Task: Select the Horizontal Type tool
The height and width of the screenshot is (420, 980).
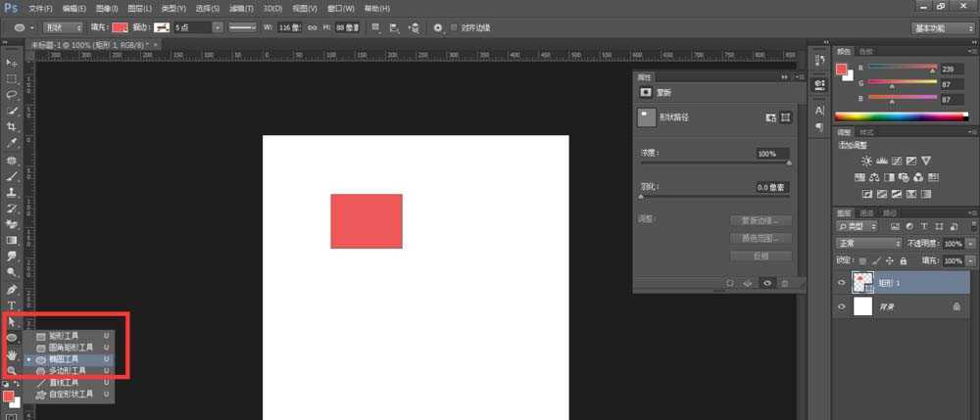Action: (x=12, y=305)
